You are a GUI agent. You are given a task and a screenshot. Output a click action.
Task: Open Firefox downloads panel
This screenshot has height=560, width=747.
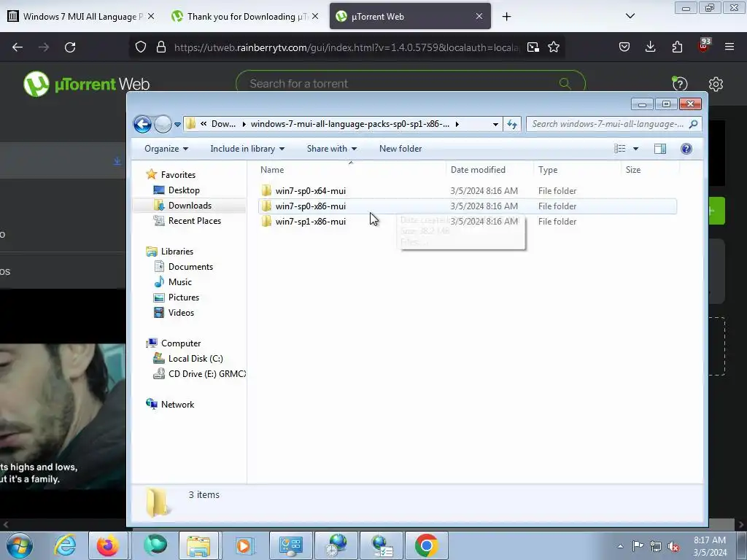650,47
